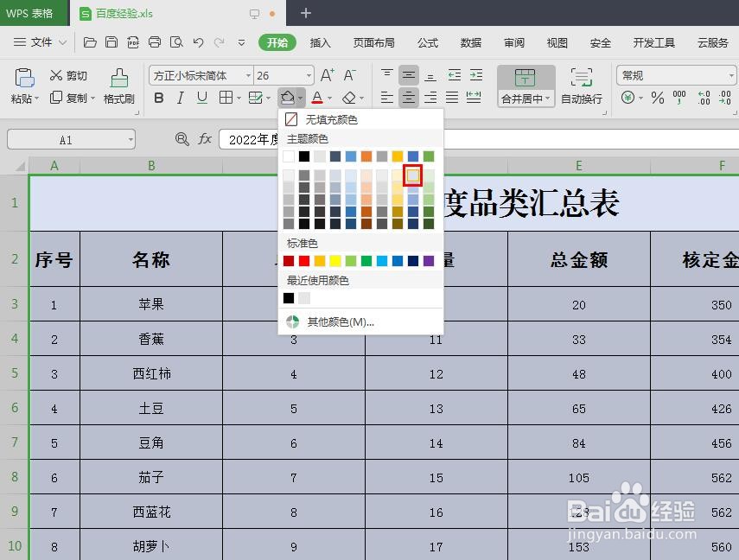Toggle underline formatting
Screen dimensions: 739x560
point(201,98)
